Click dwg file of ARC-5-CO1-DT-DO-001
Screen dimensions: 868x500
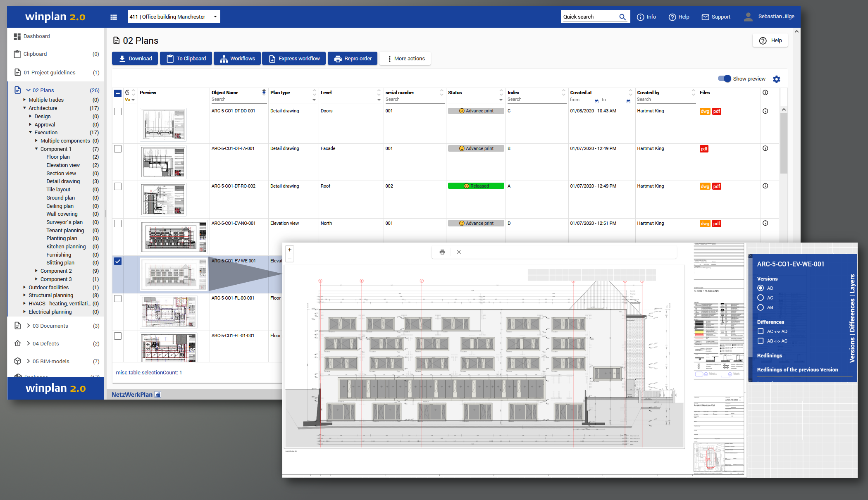pos(705,111)
